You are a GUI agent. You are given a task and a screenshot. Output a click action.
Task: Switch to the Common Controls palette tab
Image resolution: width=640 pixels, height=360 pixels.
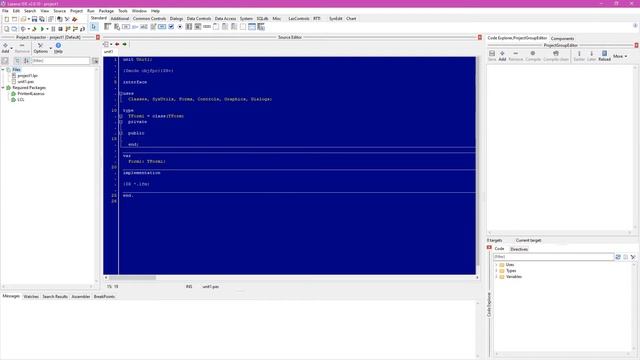coord(149,18)
